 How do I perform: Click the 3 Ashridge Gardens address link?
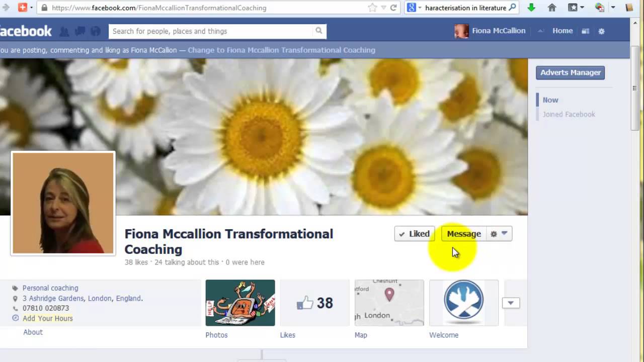pos(83,298)
